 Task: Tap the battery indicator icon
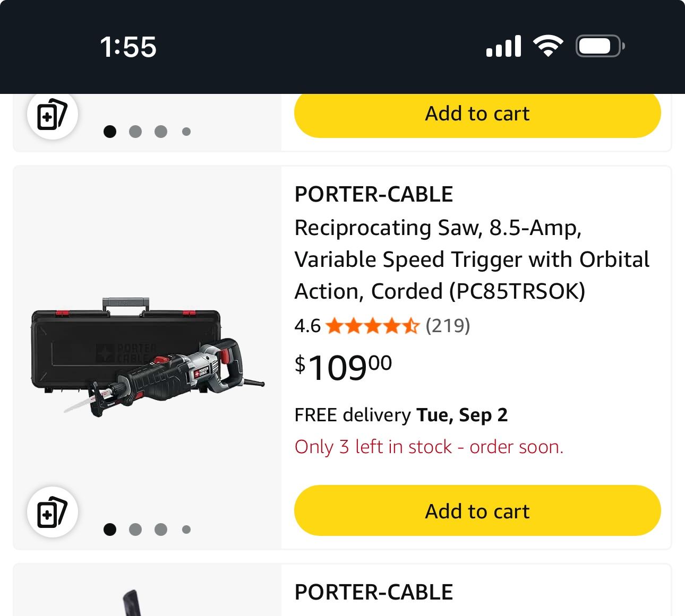(x=600, y=46)
